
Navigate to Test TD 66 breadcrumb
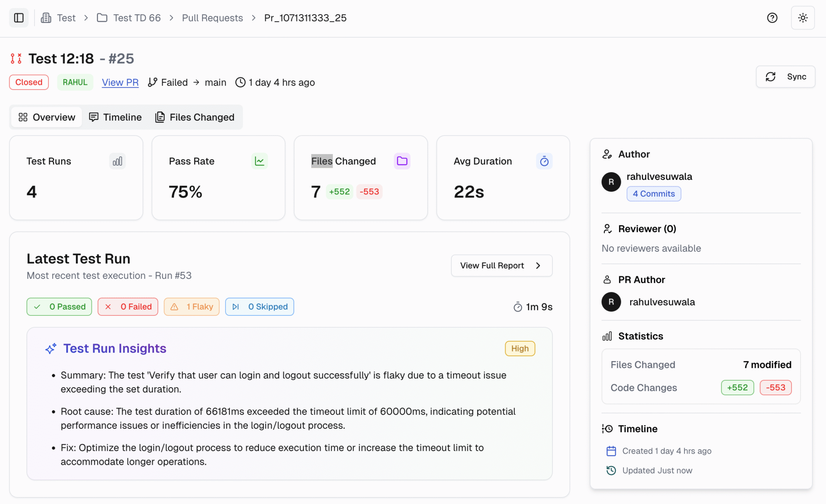pos(136,18)
